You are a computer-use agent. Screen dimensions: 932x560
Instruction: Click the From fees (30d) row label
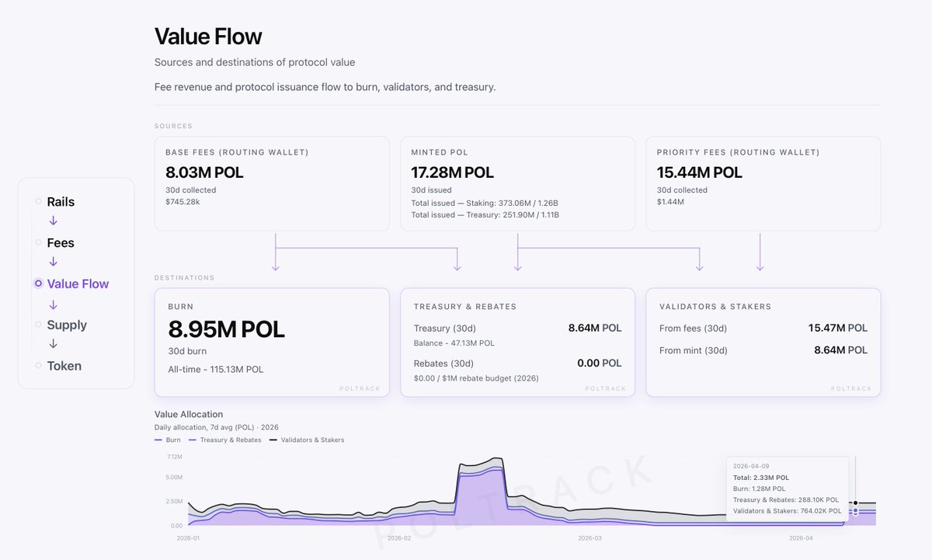click(693, 329)
